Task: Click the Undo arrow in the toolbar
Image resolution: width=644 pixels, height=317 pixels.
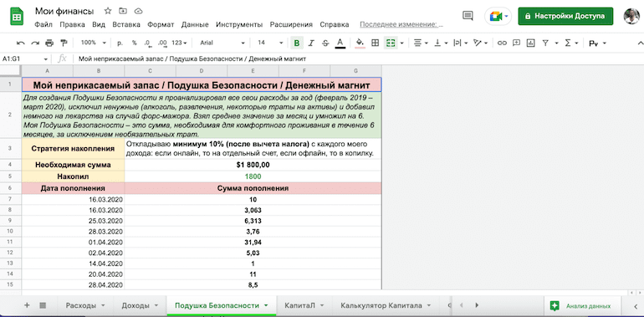Action: pyautogui.click(x=21, y=43)
